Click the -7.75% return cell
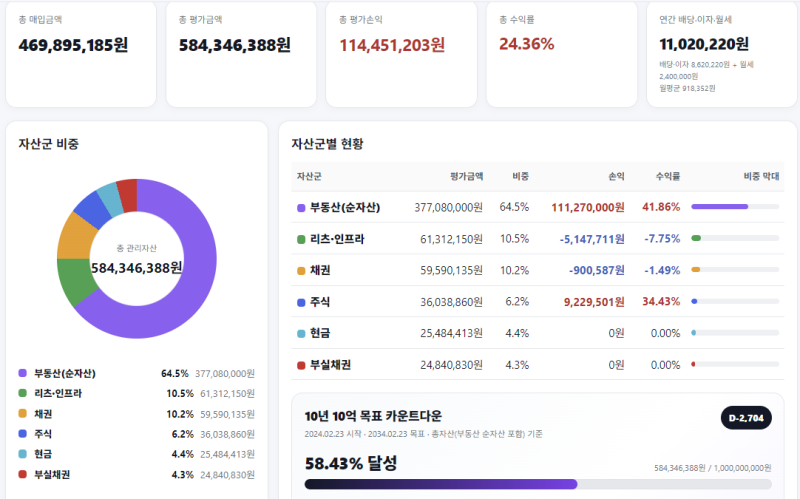This screenshot has width=800, height=499. coord(662,238)
